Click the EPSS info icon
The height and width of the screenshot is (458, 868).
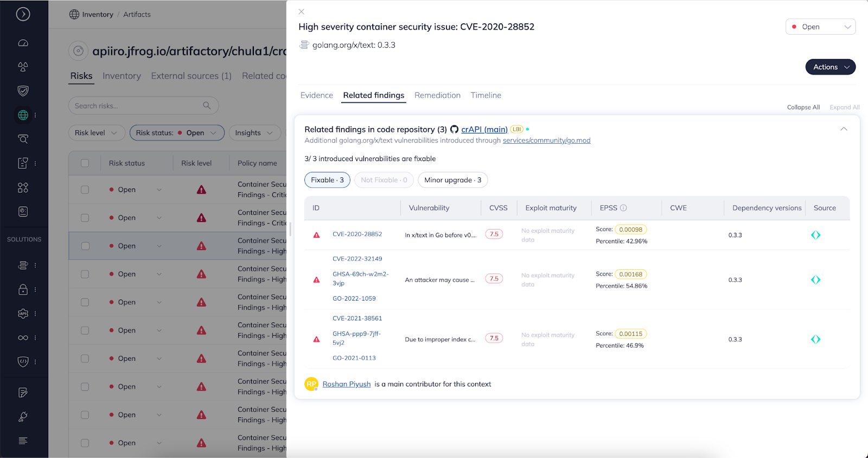623,208
